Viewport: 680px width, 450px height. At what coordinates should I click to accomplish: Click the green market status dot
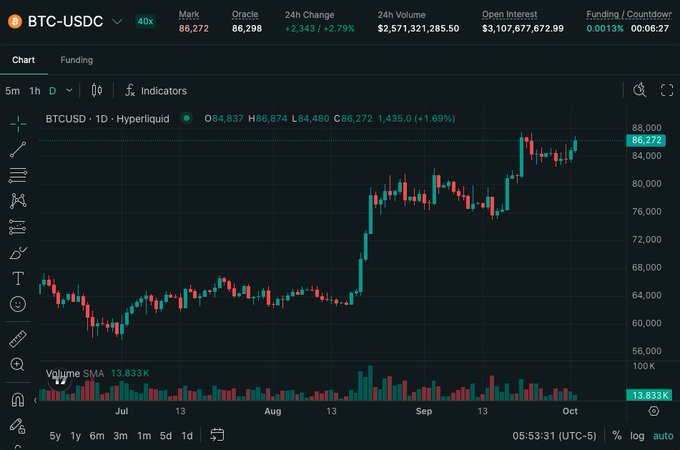(x=186, y=118)
